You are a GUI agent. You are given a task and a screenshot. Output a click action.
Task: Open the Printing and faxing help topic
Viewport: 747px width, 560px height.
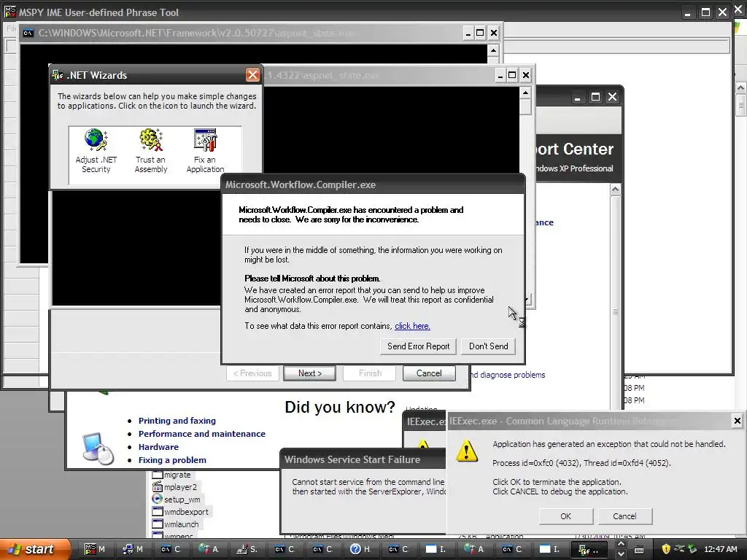point(177,421)
